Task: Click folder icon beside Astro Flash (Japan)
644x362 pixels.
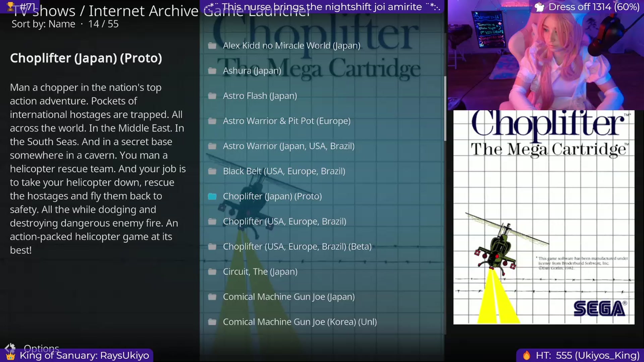Action: coord(212,96)
